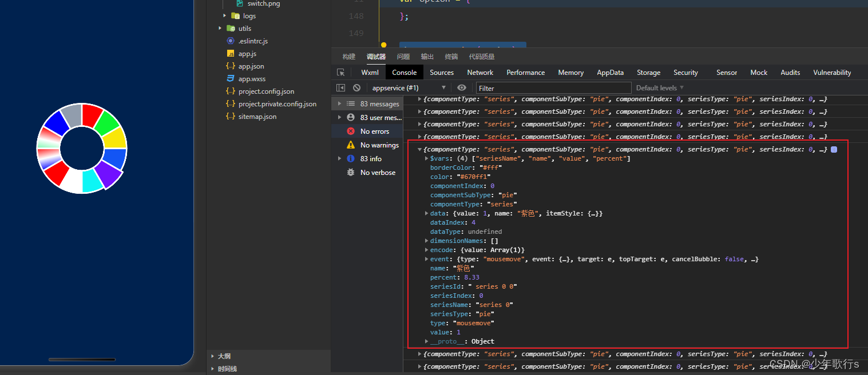The height and width of the screenshot is (375, 868).
Task: Switch to the Vulnerability tab
Action: click(833, 73)
